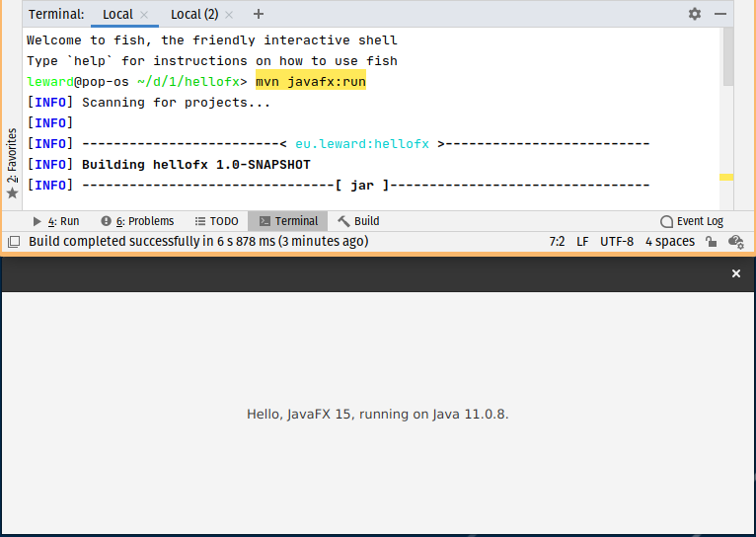Click the eu.leward:hellofx link text

362,144
